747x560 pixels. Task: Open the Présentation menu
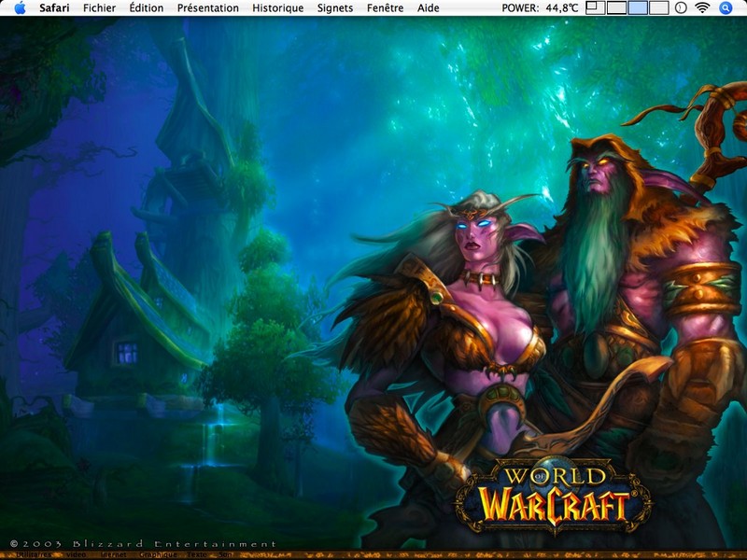(x=207, y=8)
